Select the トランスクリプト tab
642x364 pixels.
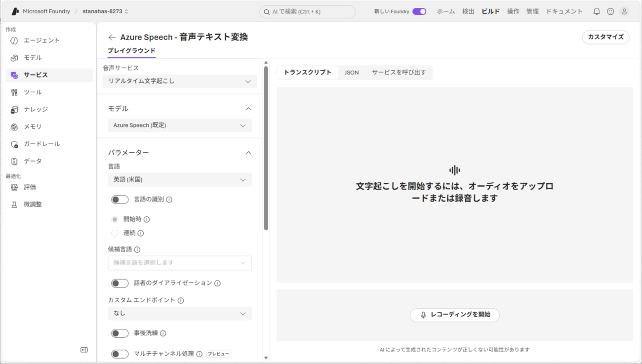point(308,73)
